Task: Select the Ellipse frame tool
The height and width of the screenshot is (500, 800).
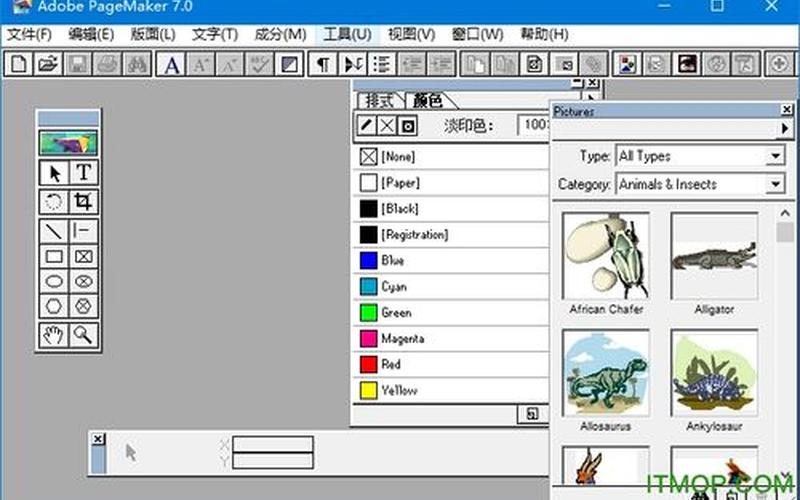Action: click(83, 281)
